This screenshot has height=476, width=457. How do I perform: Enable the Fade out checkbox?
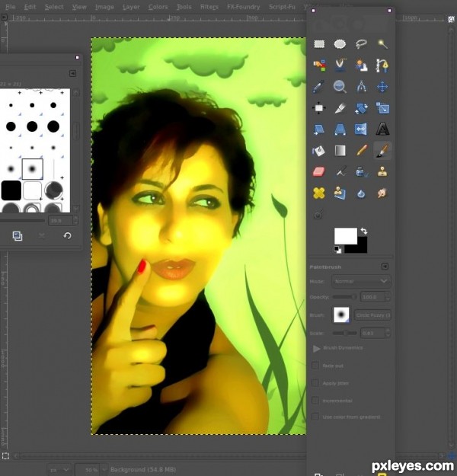tap(315, 366)
